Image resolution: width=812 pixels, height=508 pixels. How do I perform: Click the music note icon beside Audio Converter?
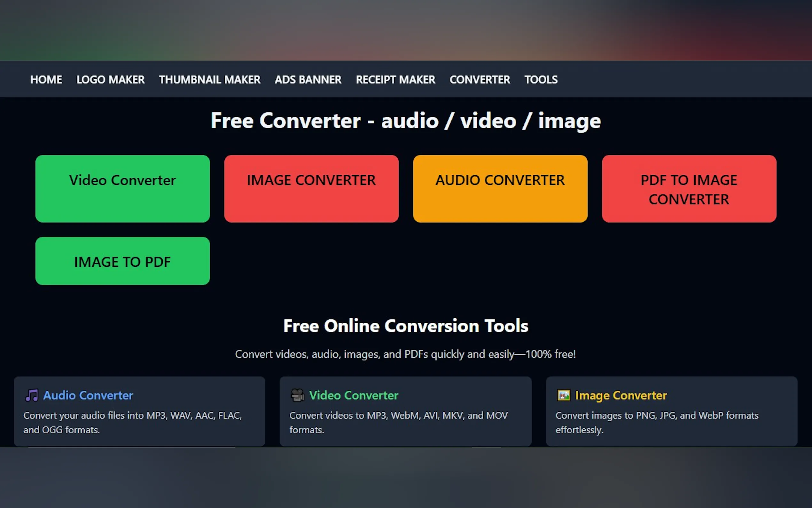32,395
